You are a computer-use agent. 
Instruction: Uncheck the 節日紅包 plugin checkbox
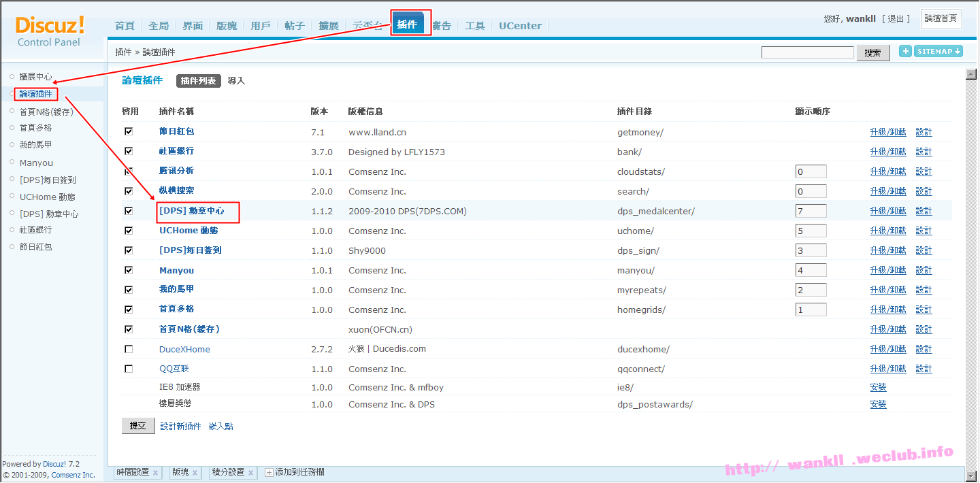[x=129, y=131]
